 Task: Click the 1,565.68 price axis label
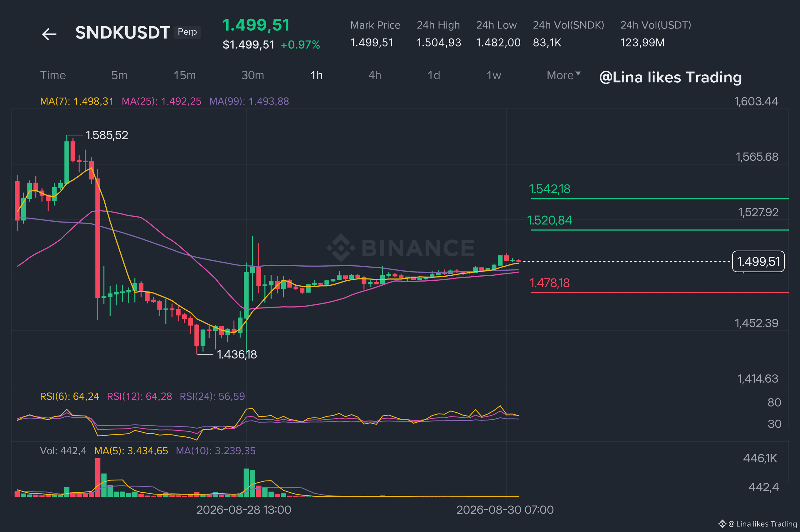click(757, 157)
